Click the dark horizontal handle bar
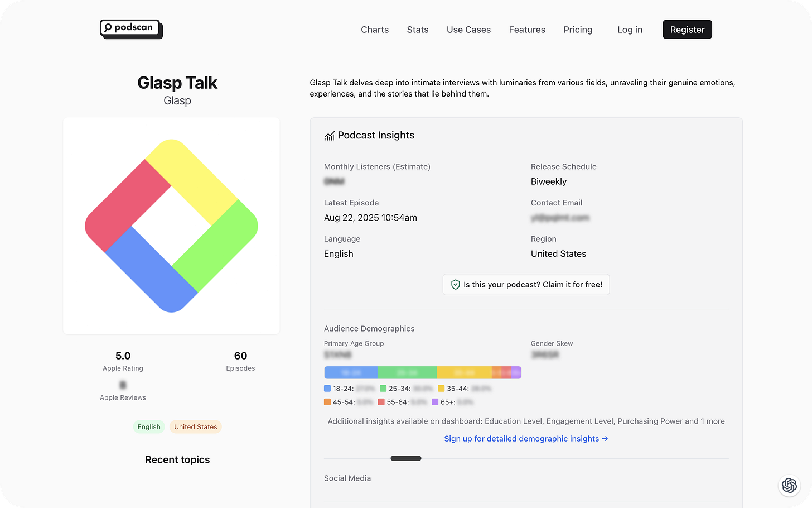The image size is (812, 508). (406, 458)
